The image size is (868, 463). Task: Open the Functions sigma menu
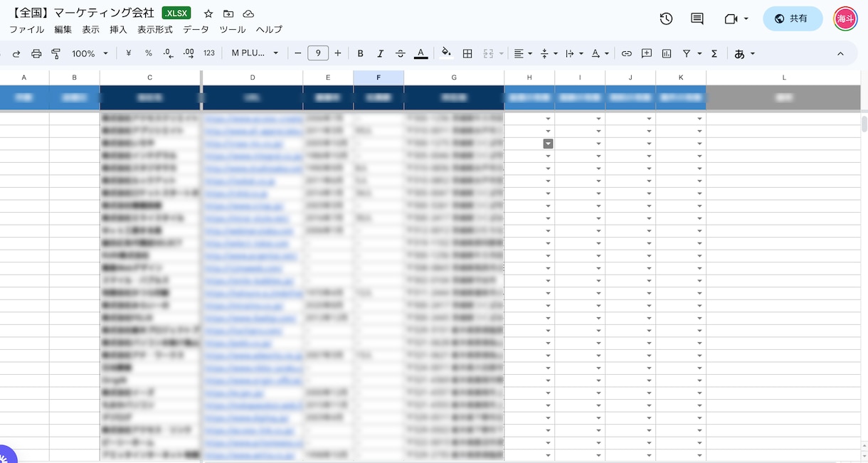click(714, 53)
